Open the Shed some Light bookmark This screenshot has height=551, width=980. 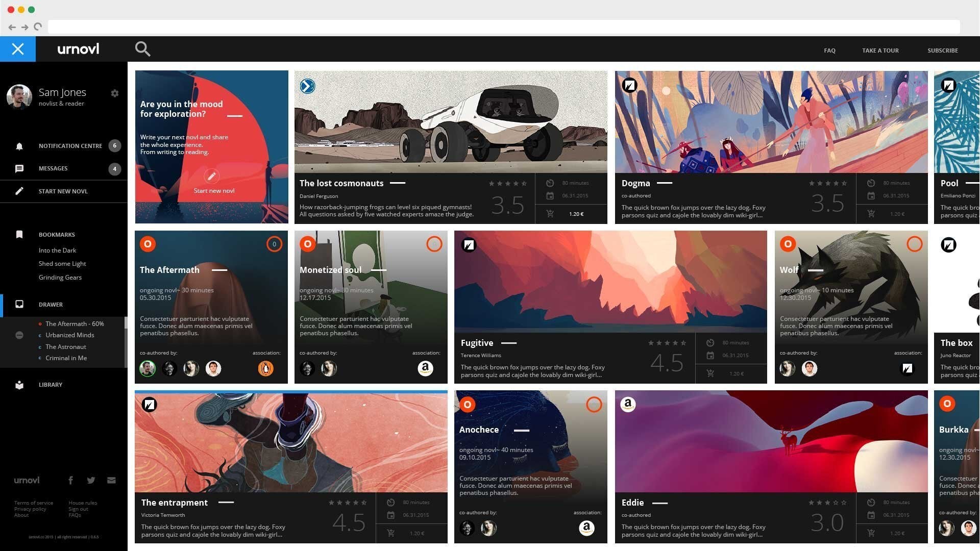62,264
